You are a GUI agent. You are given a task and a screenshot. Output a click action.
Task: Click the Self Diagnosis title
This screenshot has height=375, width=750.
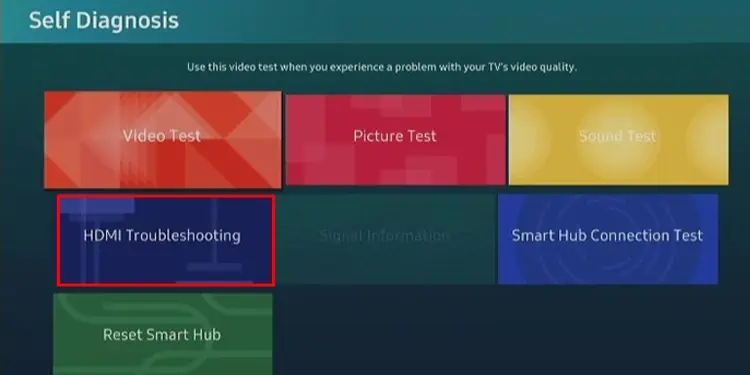[x=104, y=21]
